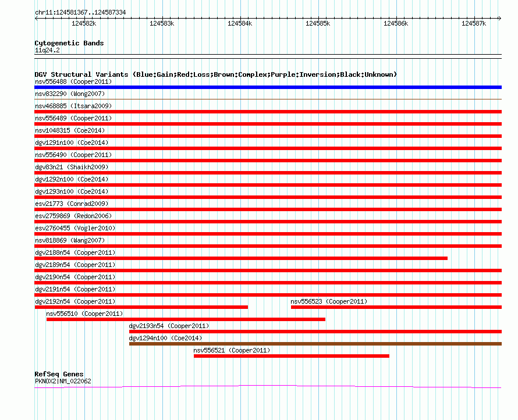Open the nsv468885 (Itsara2009) label
518x420 pixels.
pos(73,106)
